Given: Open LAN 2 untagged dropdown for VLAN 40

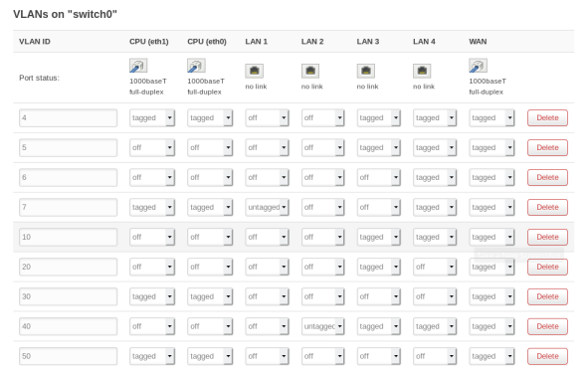Looking at the screenshot, I should click(x=322, y=326).
